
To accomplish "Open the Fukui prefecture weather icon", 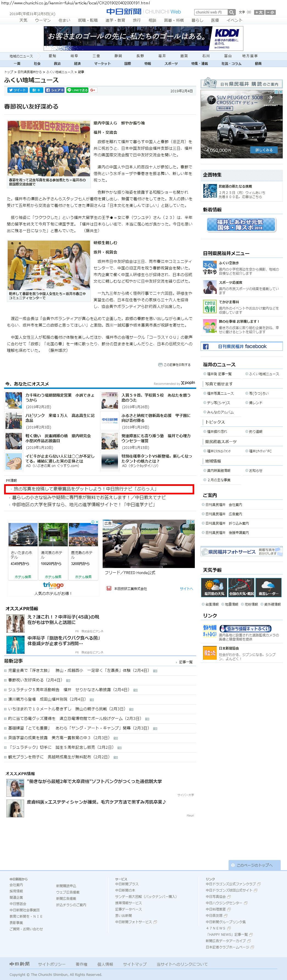I will [x=214, y=587].
